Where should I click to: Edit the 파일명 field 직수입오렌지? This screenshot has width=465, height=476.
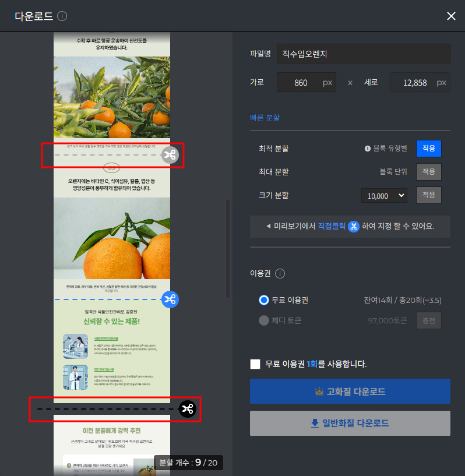pyautogui.click(x=364, y=54)
